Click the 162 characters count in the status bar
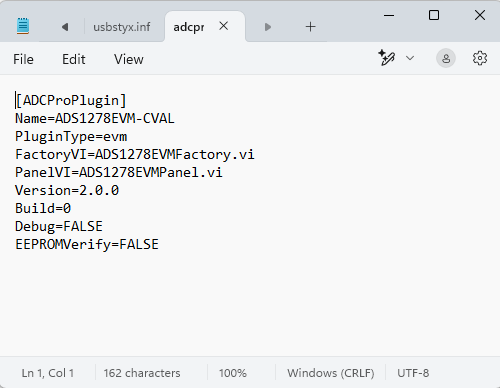500x388 pixels. [x=142, y=373]
